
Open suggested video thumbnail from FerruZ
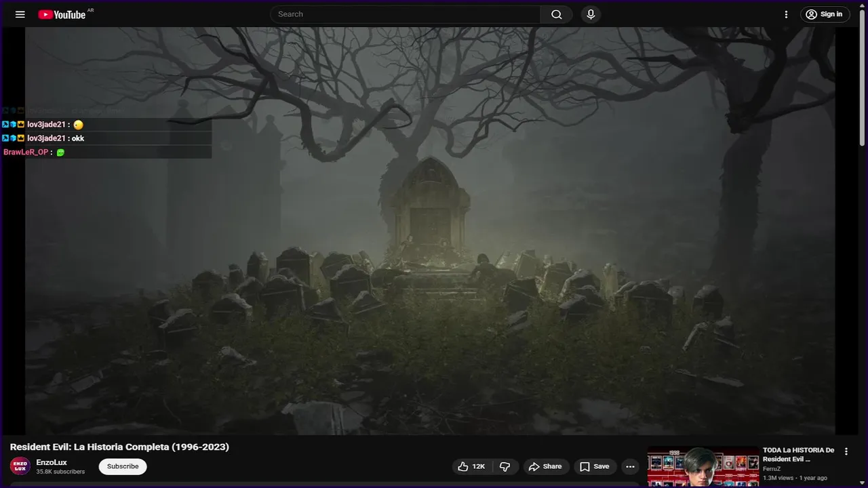[703, 467]
